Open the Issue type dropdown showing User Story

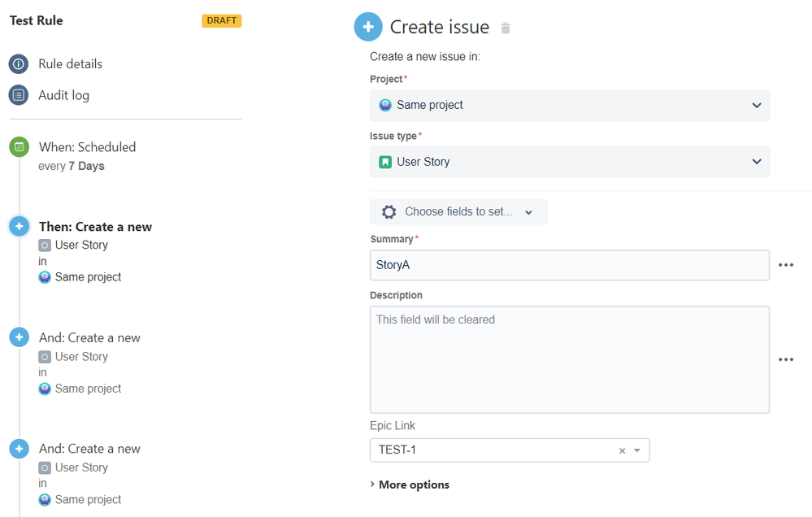click(x=569, y=162)
